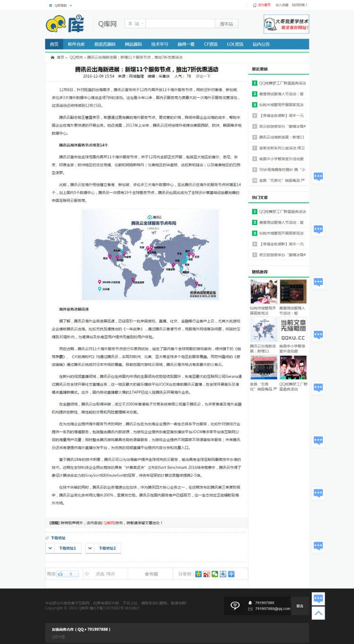
Task: Open more share options plus icon
Action: 231,574
